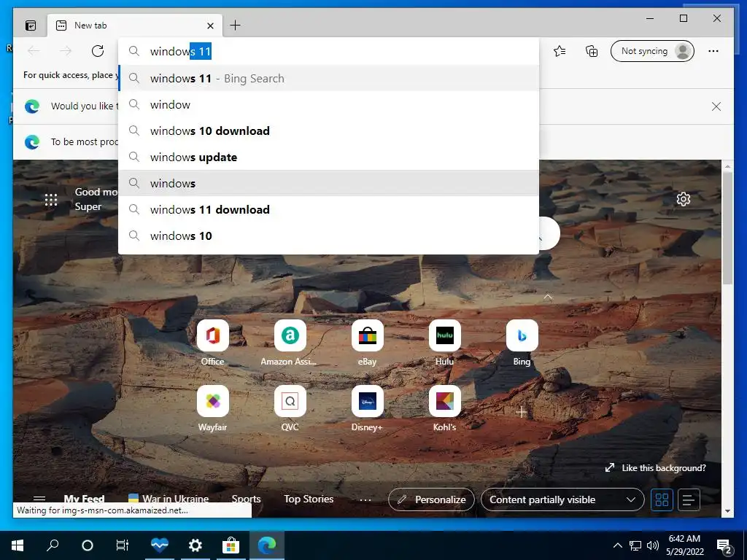Open page settings gear icon

click(683, 199)
